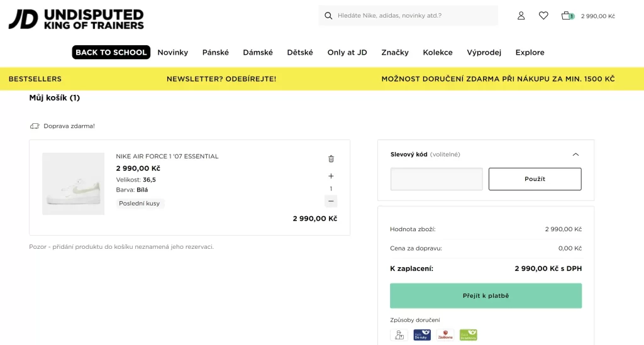Delete item with the trash icon
This screenshot has height=345, width=644.
click(x=331, y=159)
